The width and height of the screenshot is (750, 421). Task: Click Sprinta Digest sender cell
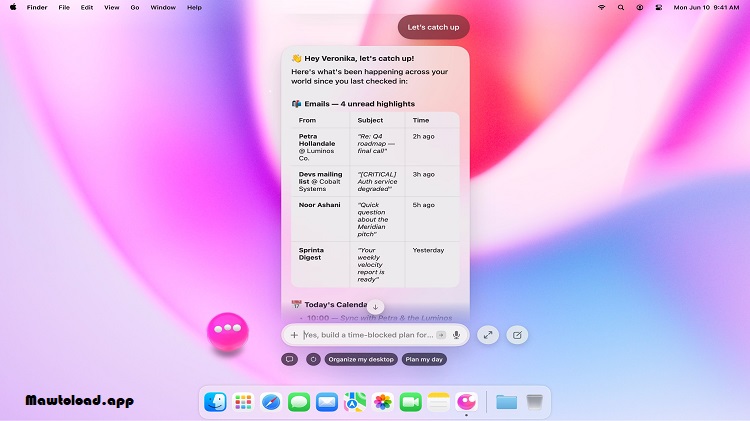[x=320, y=264]
